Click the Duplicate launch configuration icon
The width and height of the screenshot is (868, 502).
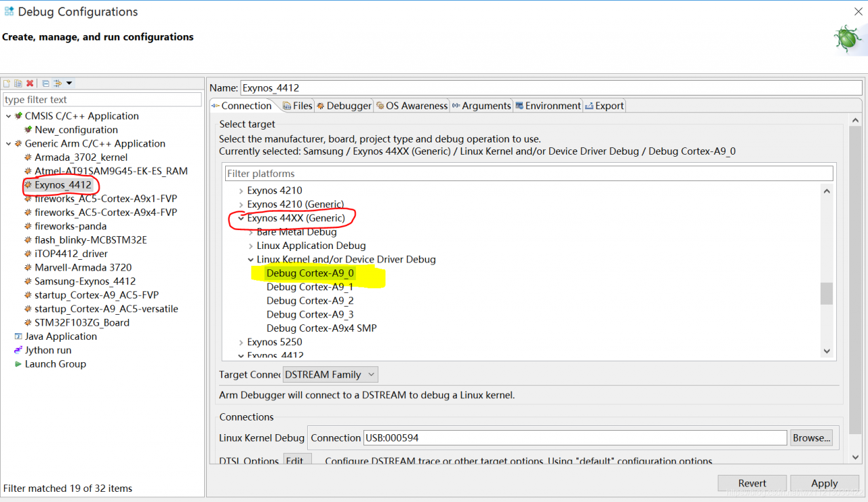[18, 83]
